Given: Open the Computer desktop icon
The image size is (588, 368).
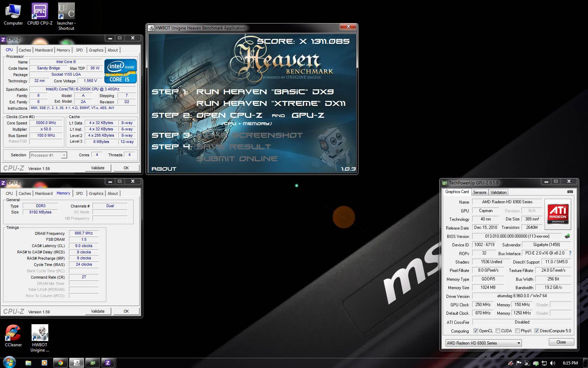Looking at the screenshot, I should [13, 14].
